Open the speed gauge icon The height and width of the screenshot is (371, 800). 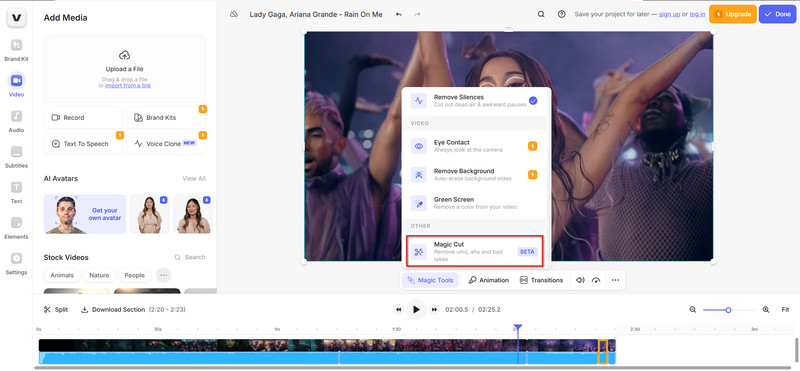coord(596,280)
